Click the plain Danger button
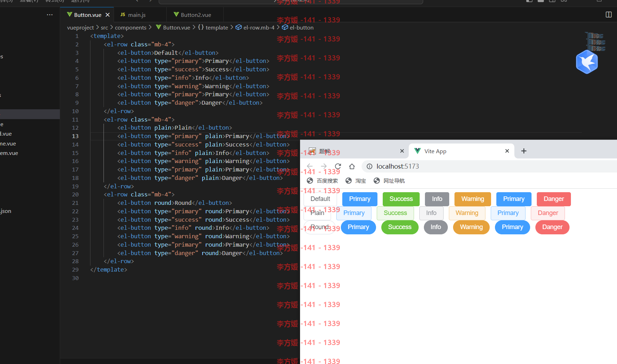The width and height of the screenshot is (617, 364). tap(548, 213)
